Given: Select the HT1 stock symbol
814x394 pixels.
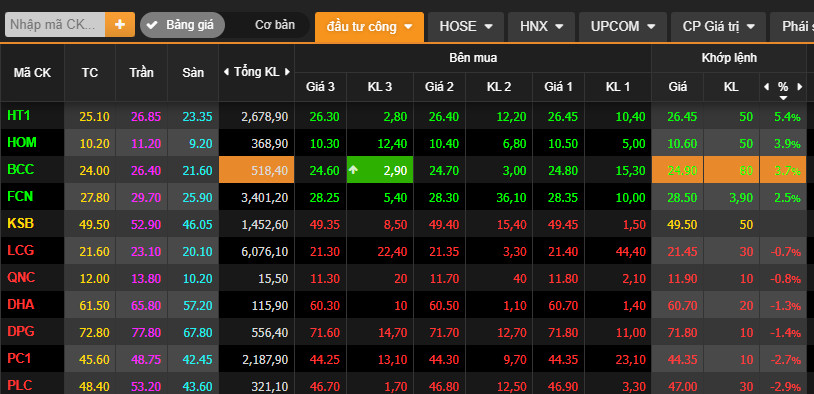Looking at the screenshot, I should click(x=19, y=115).
